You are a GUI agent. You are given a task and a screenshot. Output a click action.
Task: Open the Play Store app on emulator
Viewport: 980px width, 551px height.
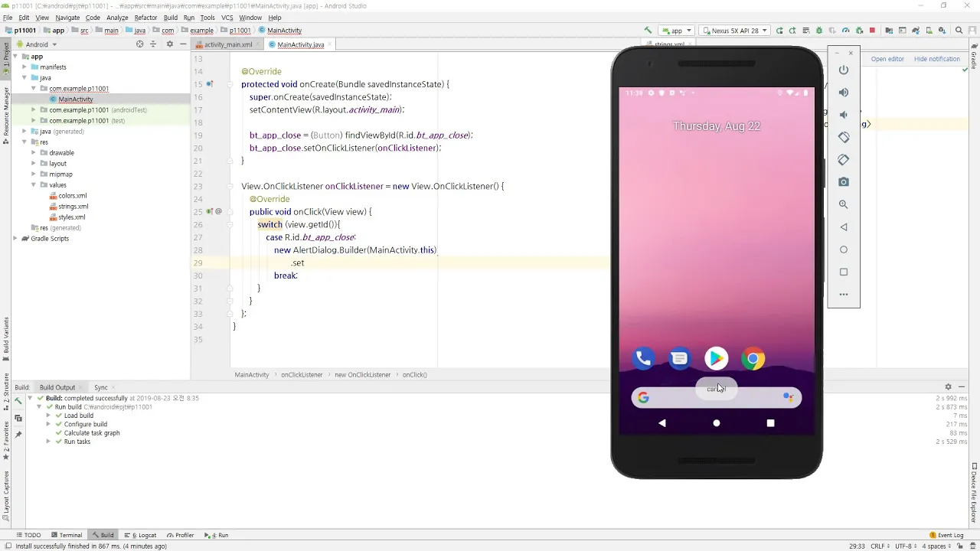click(x=717, y=358)
